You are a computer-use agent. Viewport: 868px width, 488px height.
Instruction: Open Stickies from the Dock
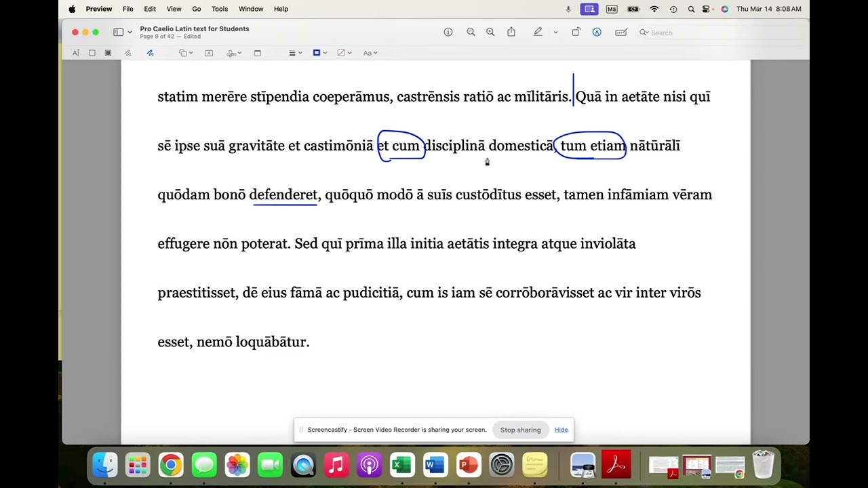[x=535, y=465]
